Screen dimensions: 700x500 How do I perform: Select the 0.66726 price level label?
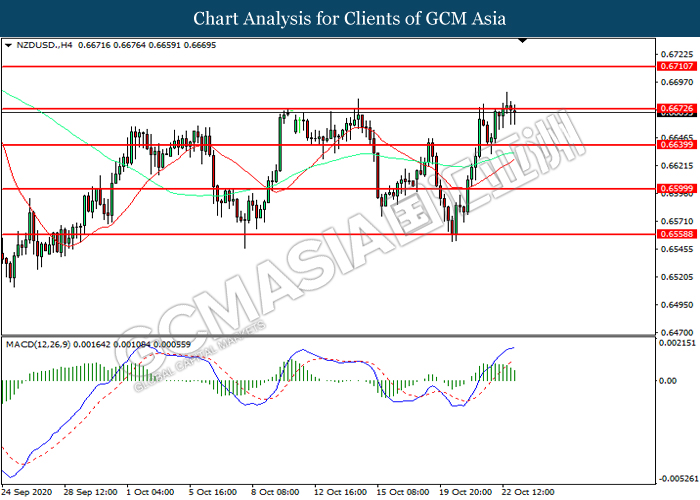tap(677, 108)
